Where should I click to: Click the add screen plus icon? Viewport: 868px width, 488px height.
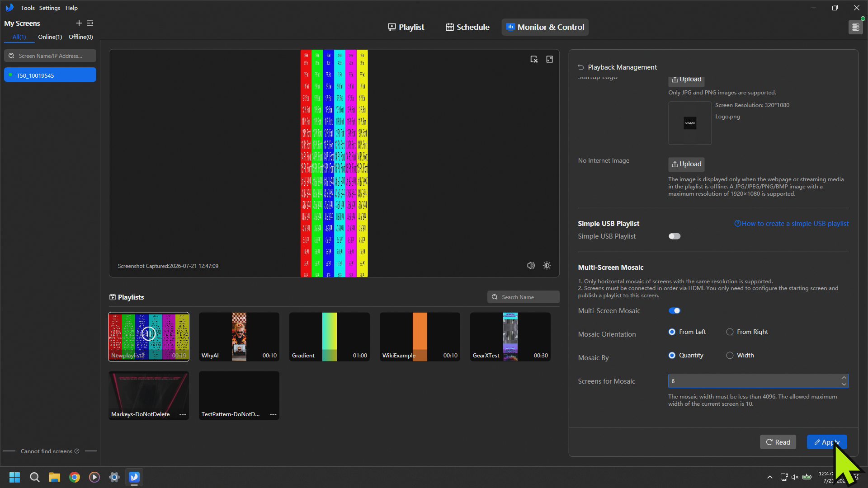pyautogui.click(x=79, y=23)
